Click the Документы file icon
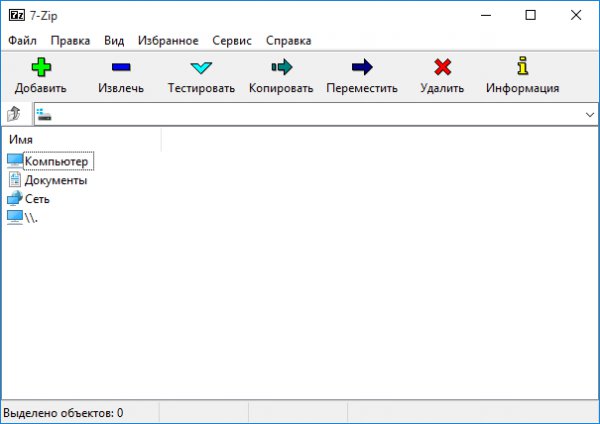Screen dimensions: 600x424 pos(15,179)
